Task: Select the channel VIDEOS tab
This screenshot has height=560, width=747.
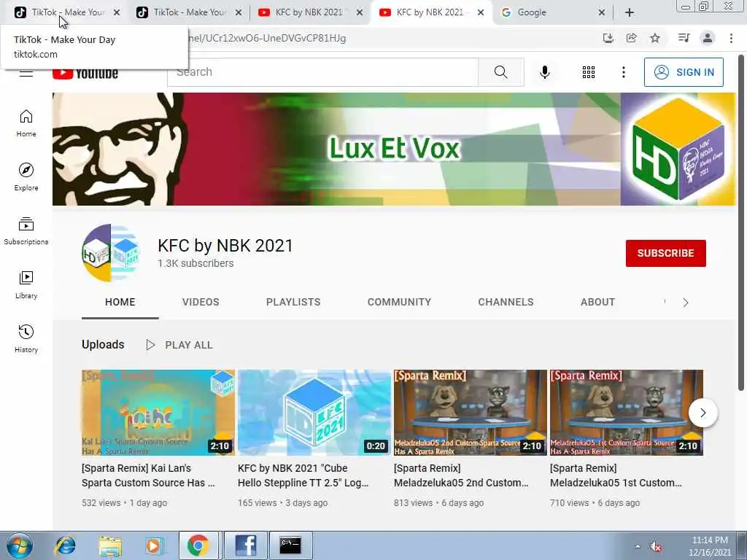Action: coord(201,302)
